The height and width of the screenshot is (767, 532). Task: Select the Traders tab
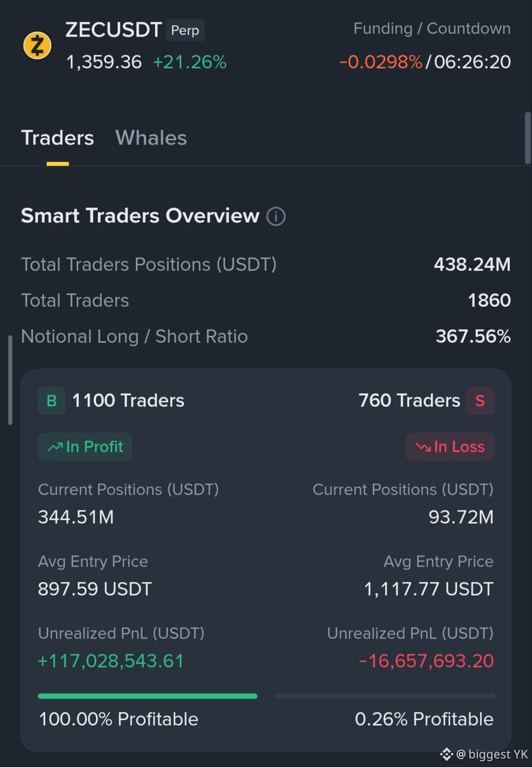pyautogui.click(x=57, y=138)
